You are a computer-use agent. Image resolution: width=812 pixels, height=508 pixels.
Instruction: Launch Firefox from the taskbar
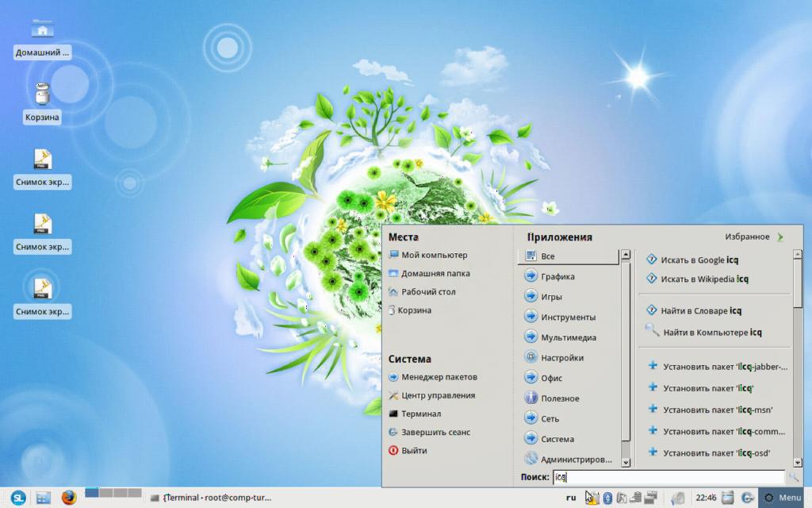coord(69,498)
